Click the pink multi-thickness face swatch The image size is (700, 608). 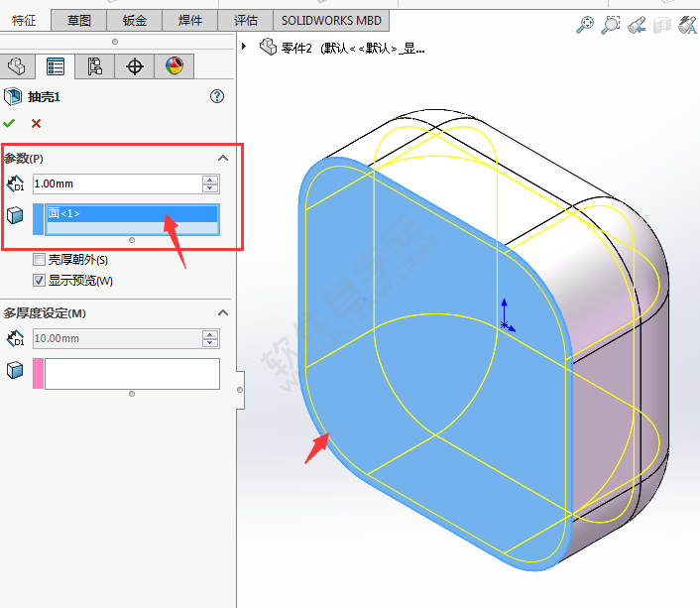click(x=39, y=374)
